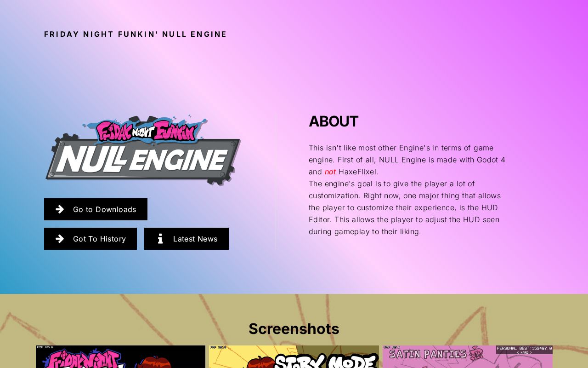The image size is (588, 368).
Task: Click the red highlighted word not in About text
Action: (x=330, y=172)
